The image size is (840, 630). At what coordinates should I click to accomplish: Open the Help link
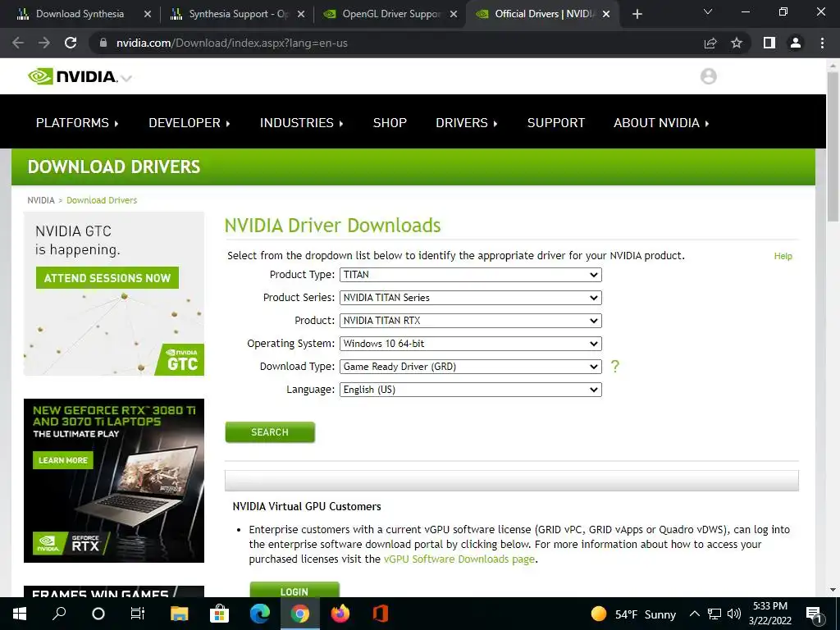[x=783, y=256]
